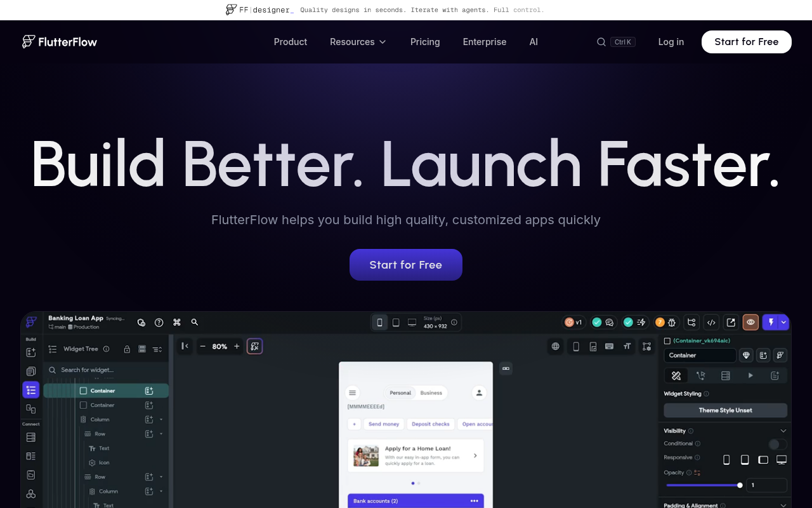Click the Widget Tree info icon
Viewport: 812px width, 508px height.
click(106, 349)
